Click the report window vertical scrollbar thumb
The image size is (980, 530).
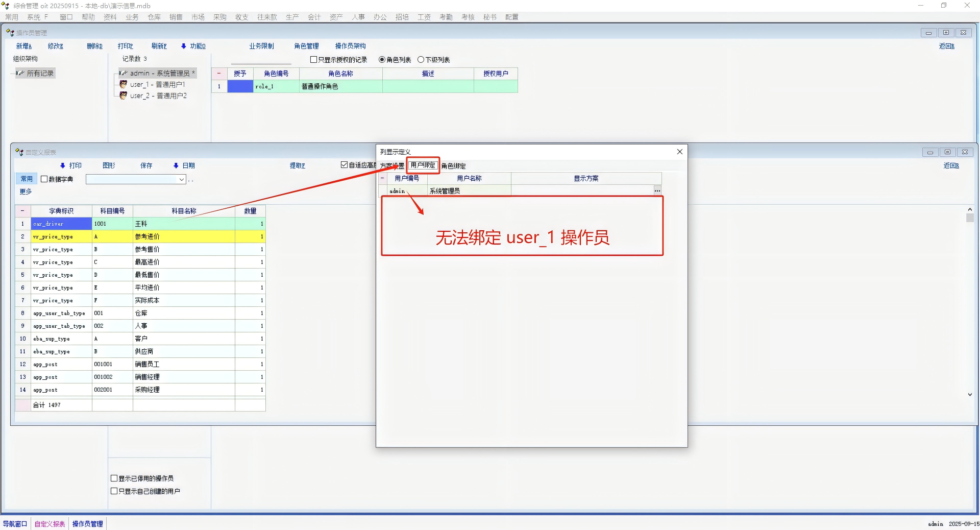pyautogui.click(x=970, y=218)
